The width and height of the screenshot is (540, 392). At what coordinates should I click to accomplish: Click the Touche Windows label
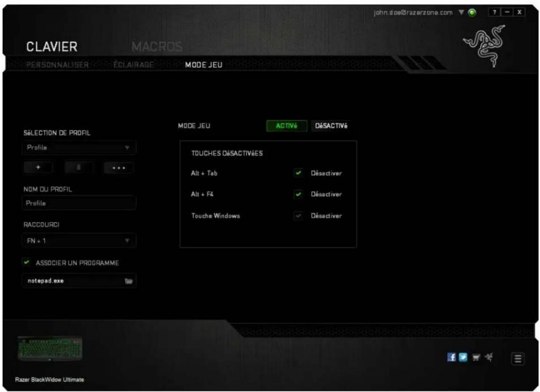[216, 216]
